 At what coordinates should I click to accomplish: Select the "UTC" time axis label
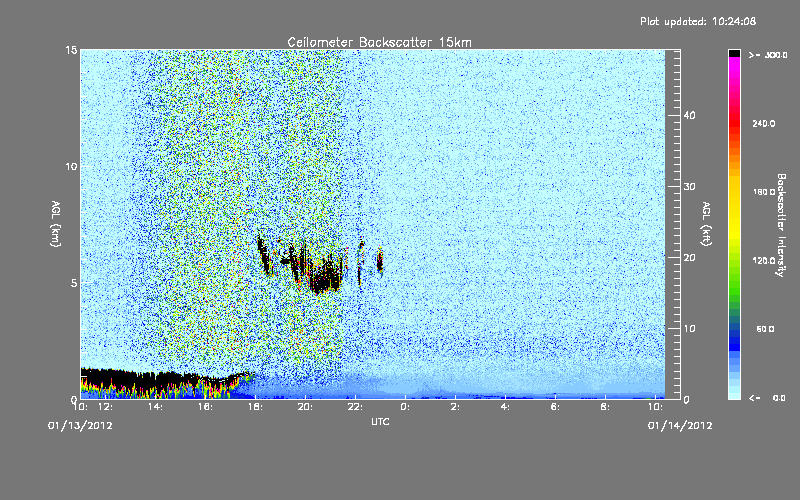pyautogui.click(x=380, y=422)
